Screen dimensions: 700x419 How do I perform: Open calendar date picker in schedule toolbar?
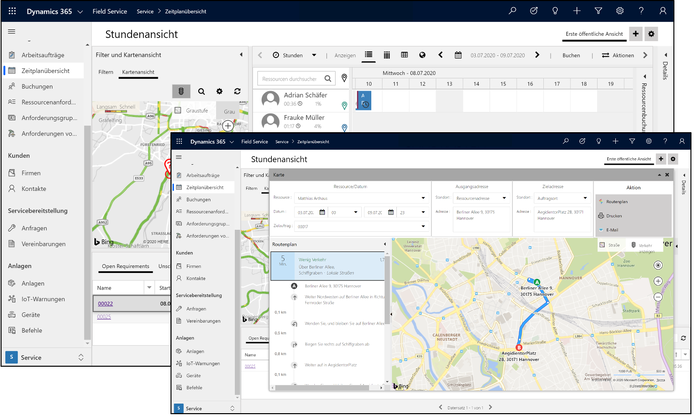[458, 55]
